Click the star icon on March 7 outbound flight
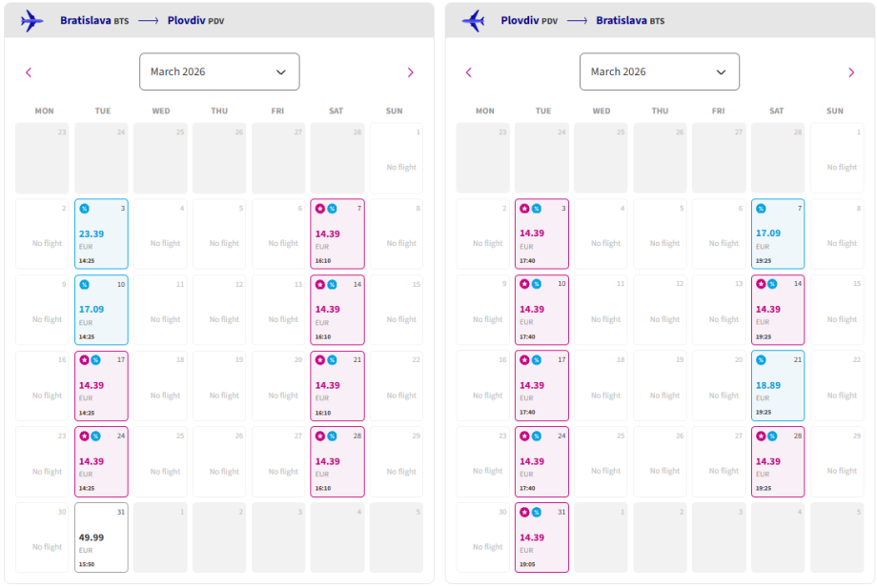This screenshot has height=588, width=877. pyautogui.click(x=319, y=208)
